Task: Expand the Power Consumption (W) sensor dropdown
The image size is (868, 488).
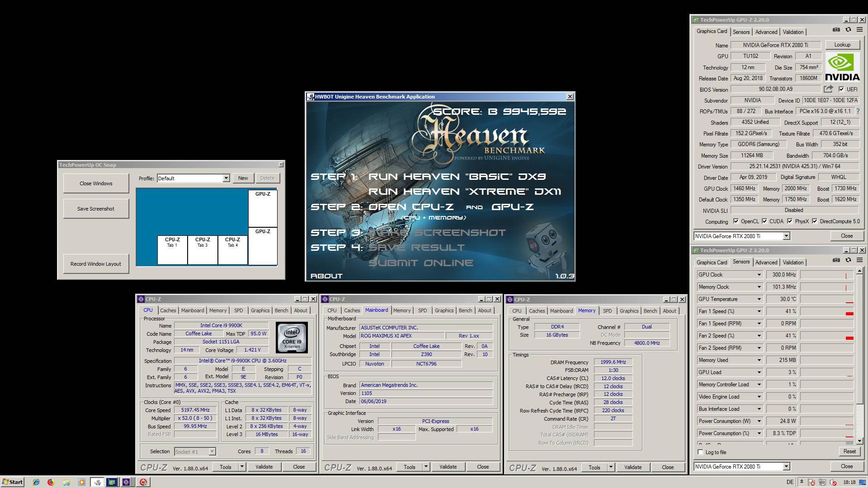Action: 759,421
